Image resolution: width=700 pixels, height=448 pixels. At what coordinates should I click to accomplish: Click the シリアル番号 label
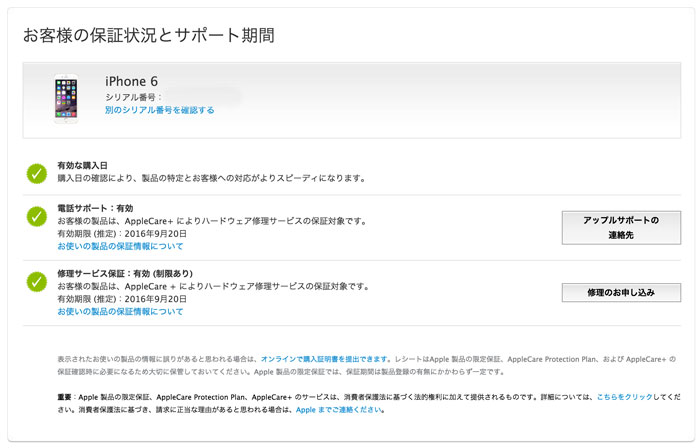click(133, 97)
